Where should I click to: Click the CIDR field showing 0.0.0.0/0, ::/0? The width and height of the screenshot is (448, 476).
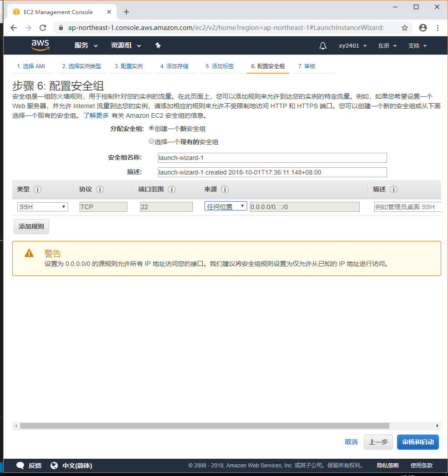tap(305, 207)
